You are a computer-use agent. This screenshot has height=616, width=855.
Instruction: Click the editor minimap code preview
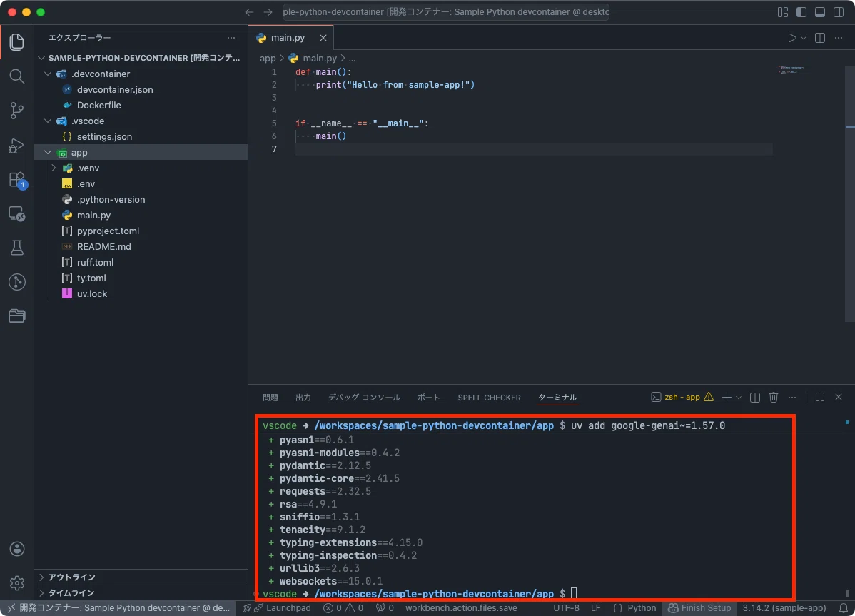pyautogui.click(x=790, y=70)
